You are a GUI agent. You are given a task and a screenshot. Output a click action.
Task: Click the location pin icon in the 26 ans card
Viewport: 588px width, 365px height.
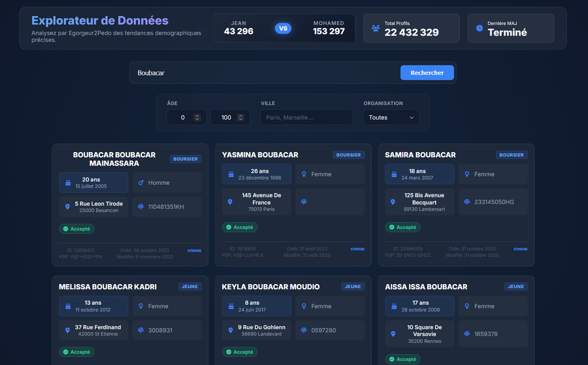pos(230,202)
